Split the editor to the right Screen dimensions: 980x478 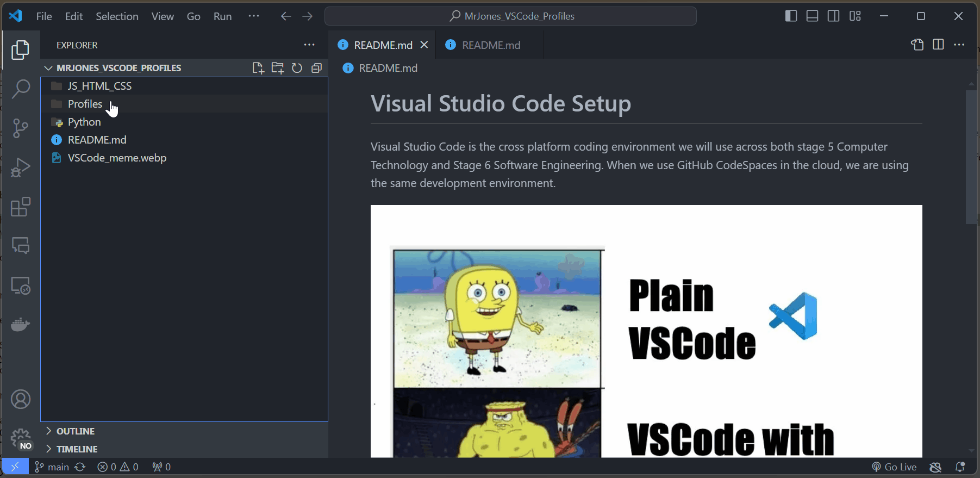(938, 45)
